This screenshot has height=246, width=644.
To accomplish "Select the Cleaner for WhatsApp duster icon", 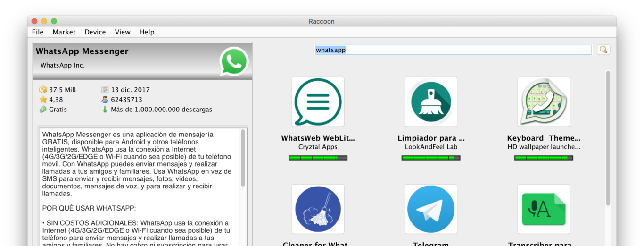I will [318, 209].
